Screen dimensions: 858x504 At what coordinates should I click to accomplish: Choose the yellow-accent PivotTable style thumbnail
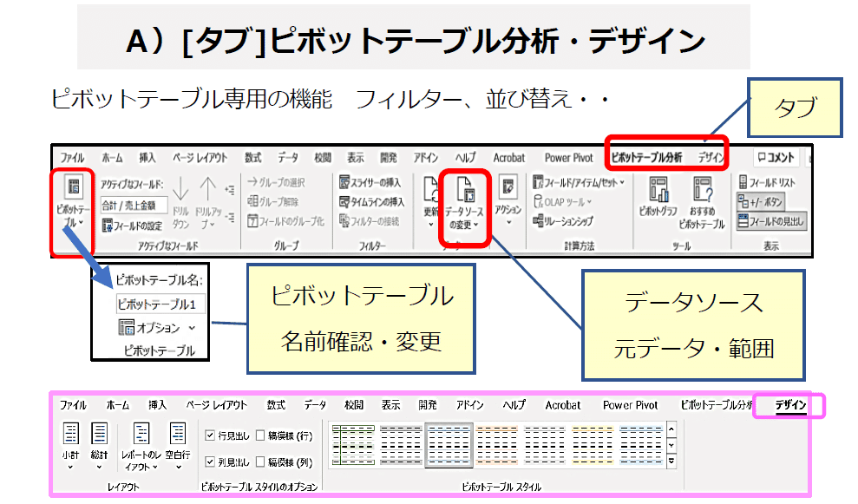592,445
